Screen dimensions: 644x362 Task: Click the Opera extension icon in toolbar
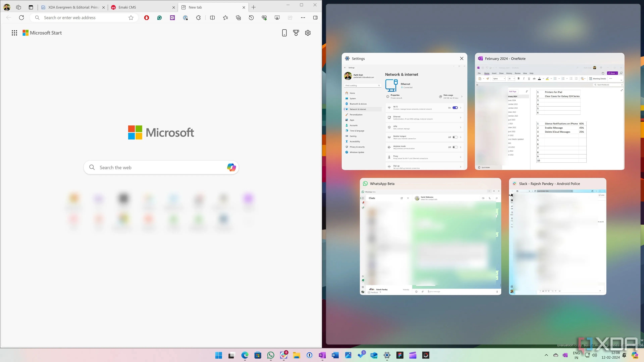pyautogui.click(x=146, y=17)
